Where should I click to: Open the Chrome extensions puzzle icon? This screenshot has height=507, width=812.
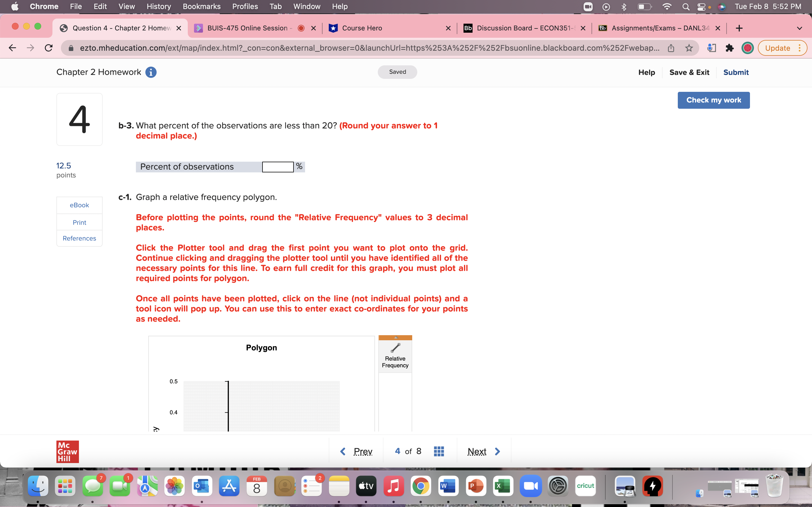tap(729, 48)
